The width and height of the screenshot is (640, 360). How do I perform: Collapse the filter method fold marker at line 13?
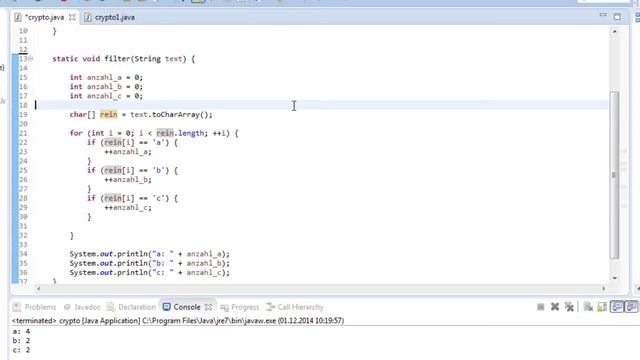click(31, 59)
